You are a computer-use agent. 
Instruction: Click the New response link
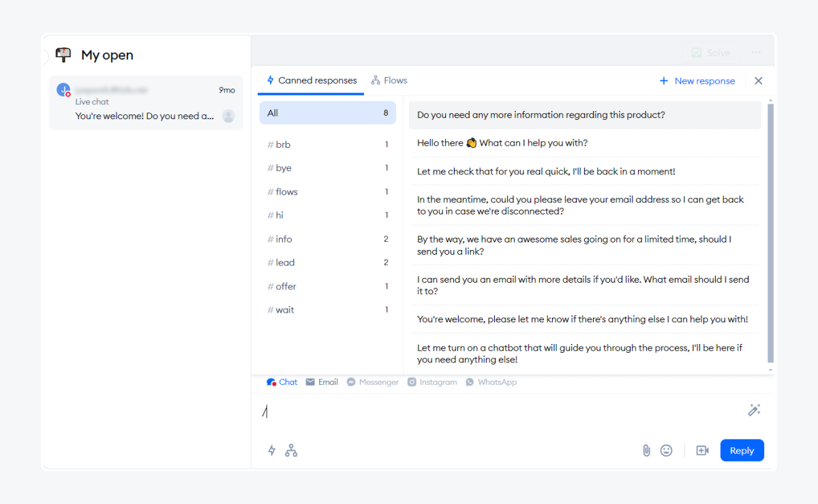pyautogui.click(x=697, y=81)
